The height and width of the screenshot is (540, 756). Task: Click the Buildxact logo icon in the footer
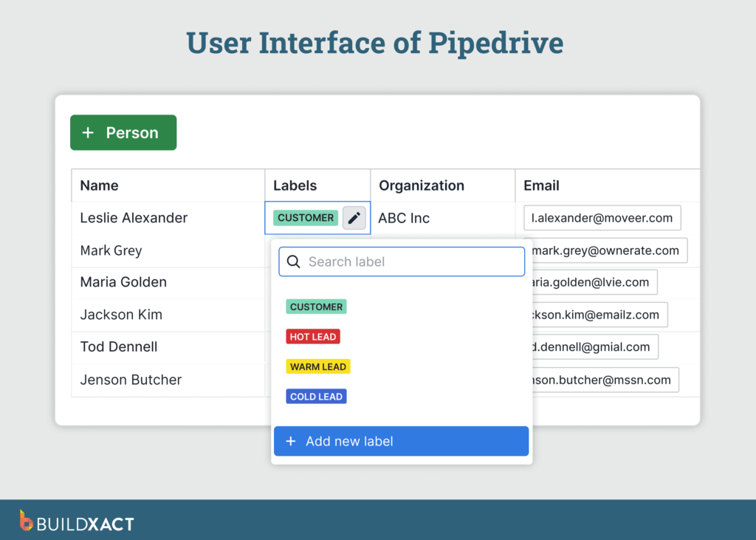point(27,522)
